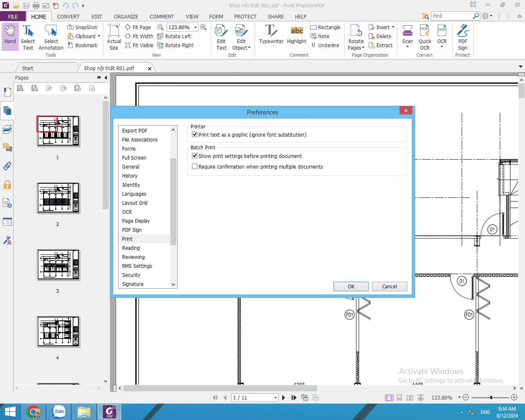Image resolution: width=525 pixels, height=420 pixels.
Task: Click the Find search field
Action: 452,16
